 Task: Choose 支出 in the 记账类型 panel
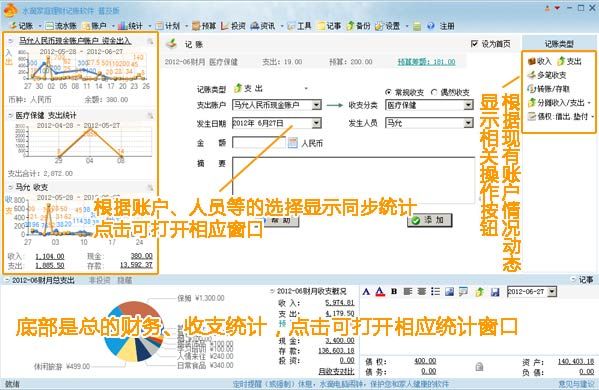[569, 61]
